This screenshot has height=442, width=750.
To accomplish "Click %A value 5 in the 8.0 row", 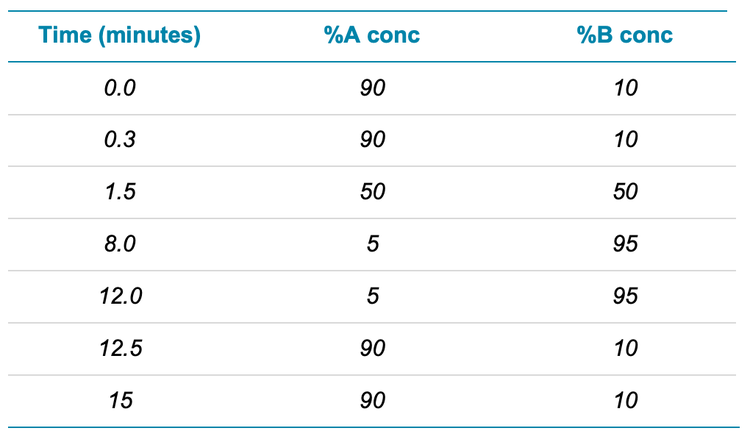I will (x=372, y=244).
